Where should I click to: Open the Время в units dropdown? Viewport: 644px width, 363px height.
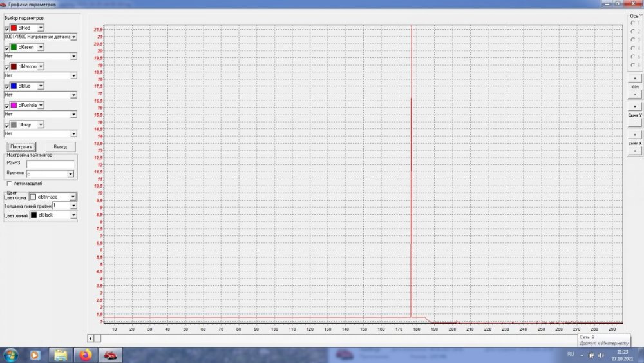(70, 174)
